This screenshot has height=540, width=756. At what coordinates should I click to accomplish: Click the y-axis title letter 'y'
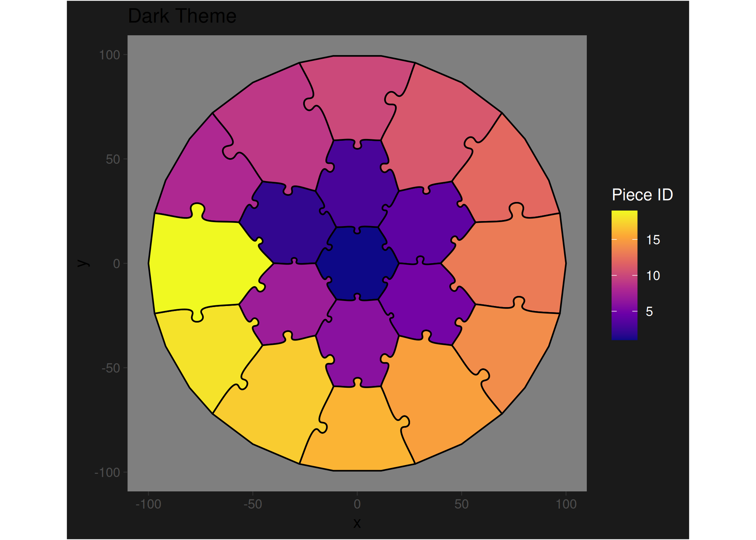coord(83,263)
